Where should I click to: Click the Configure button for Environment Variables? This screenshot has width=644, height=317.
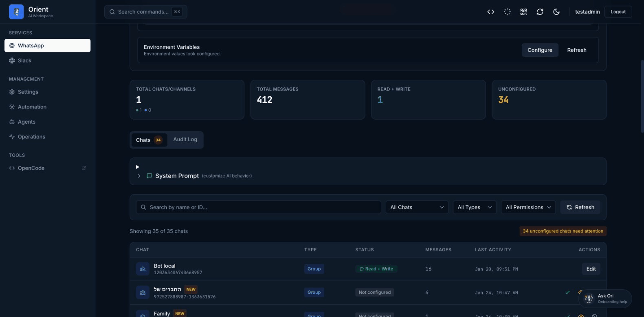(x=540, y=50)
